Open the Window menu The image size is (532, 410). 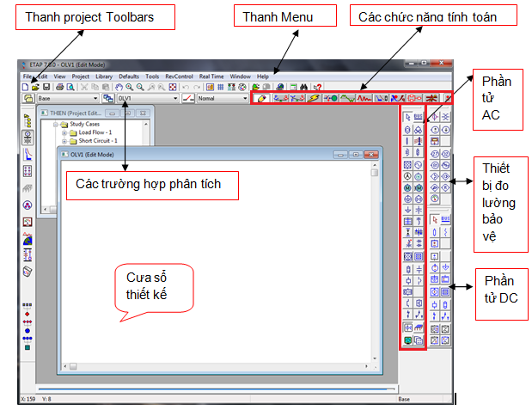[240, 76]
